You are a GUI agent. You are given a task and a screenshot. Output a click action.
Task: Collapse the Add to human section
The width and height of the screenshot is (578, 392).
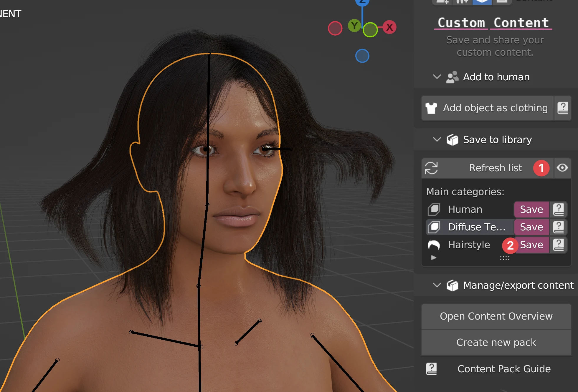click(x=437, y=77)
